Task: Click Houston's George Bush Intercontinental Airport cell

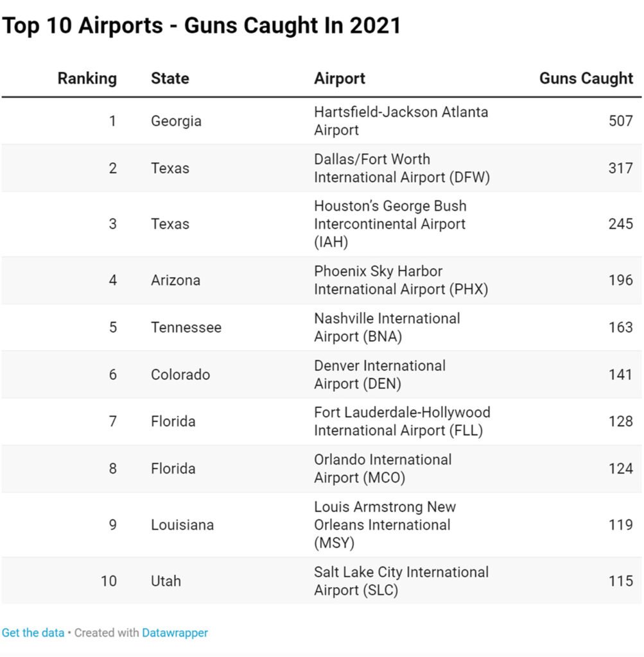Action: [x=390, y=224]
